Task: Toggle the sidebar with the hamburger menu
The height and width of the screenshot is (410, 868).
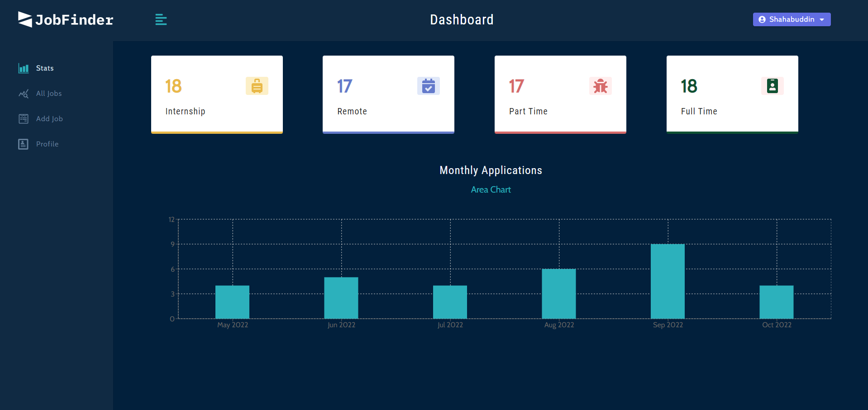Action: click(161, 19)
